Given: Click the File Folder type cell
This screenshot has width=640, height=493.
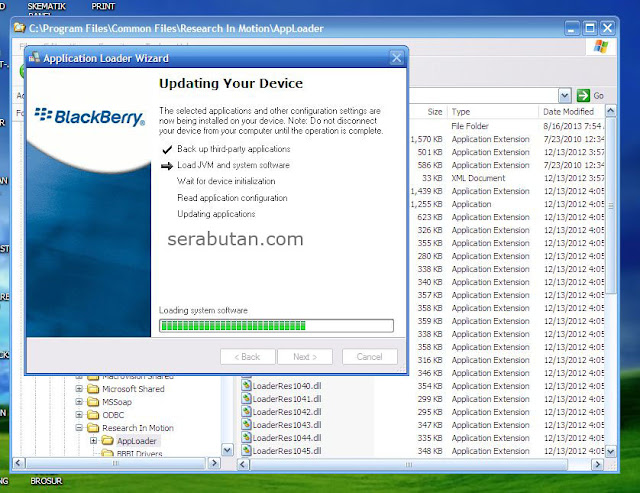Looking at the screenshot, I should point(469,126).
